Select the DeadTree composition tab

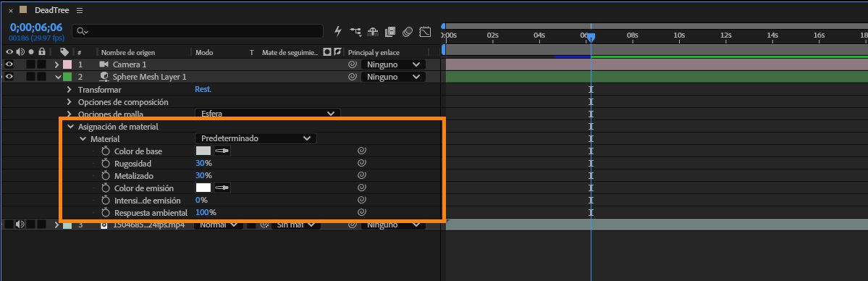[x=51, y=11]
